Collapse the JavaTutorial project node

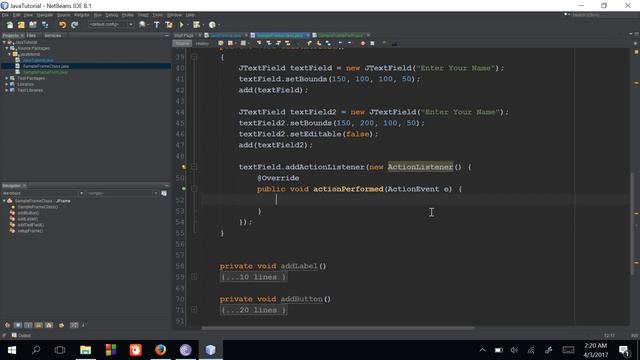tap(4, 42)
